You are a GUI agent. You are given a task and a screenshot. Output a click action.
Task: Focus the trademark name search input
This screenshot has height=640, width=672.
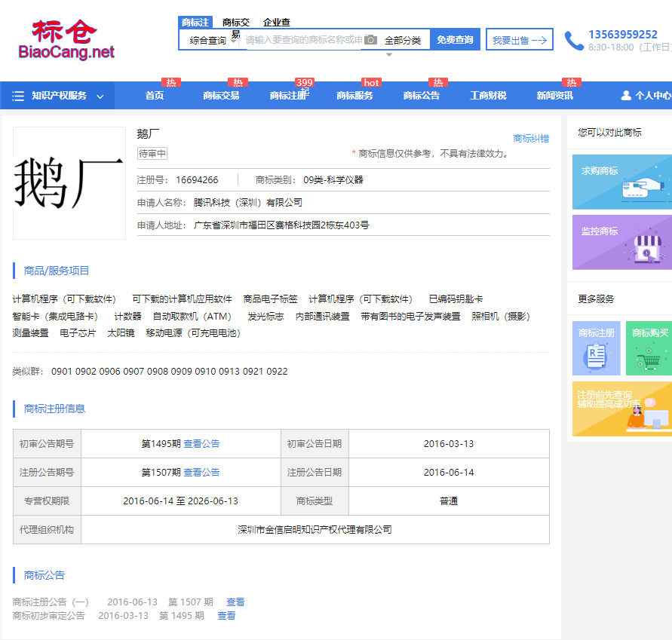[304, 40]
